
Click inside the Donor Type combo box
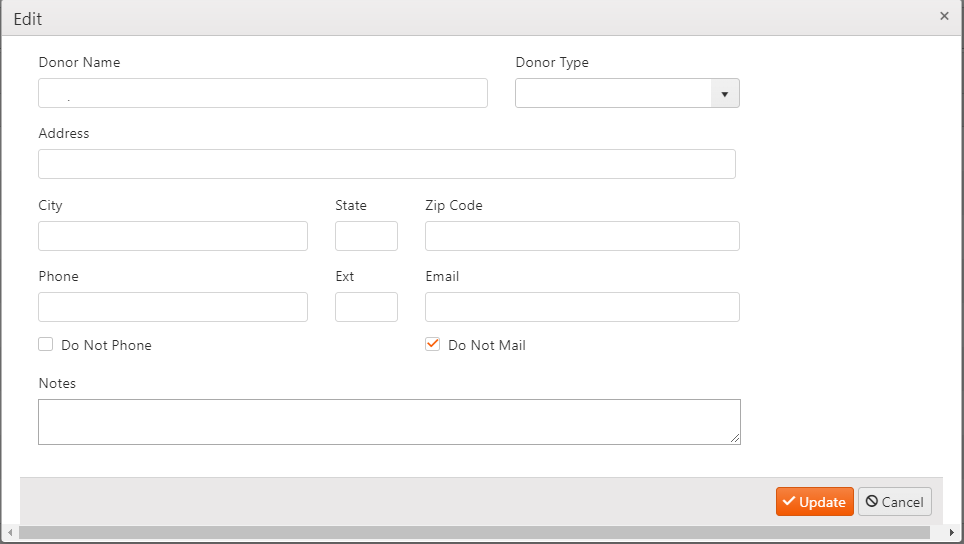click(x=612, y=94)
